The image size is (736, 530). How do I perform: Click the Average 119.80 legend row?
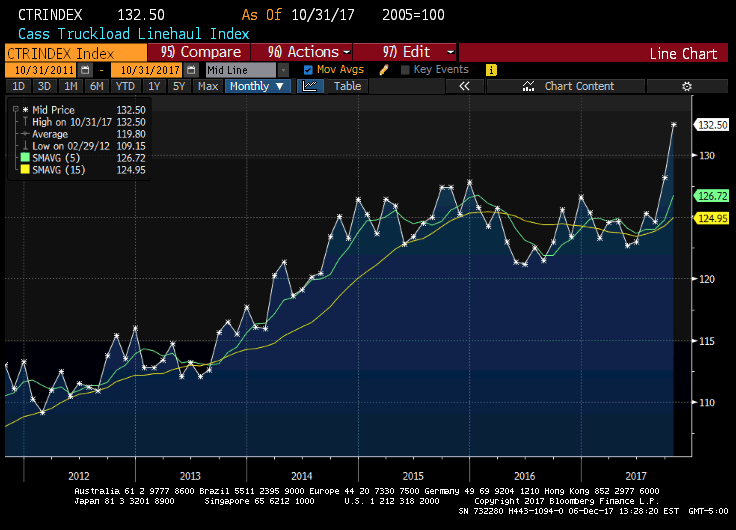tap(84, 134)
